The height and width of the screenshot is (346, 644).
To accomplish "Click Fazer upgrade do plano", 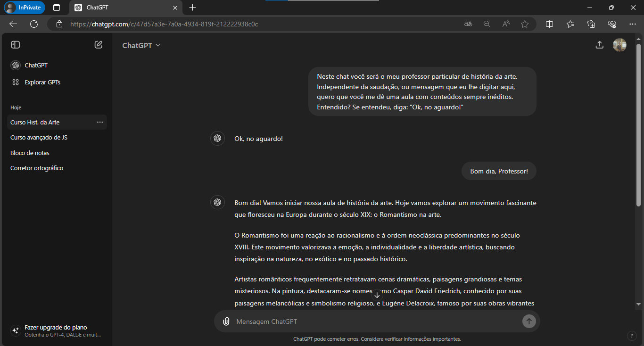I will click(58, 331).
